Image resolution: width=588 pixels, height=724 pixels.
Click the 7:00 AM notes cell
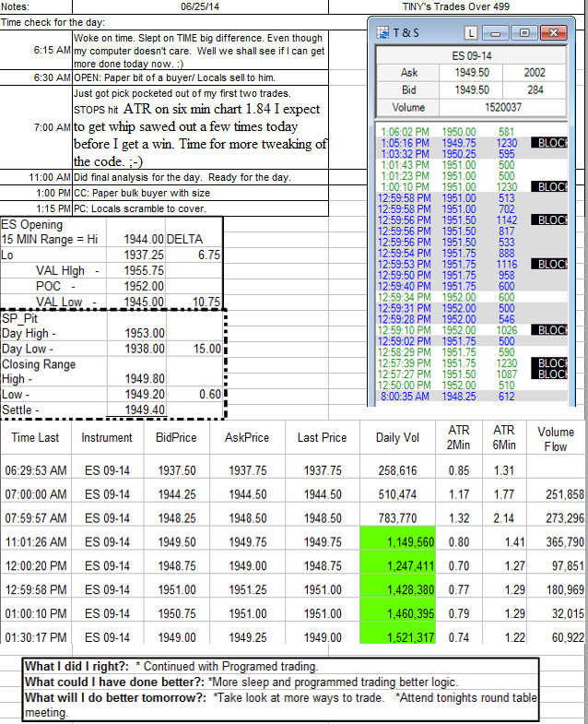[200, 127]
